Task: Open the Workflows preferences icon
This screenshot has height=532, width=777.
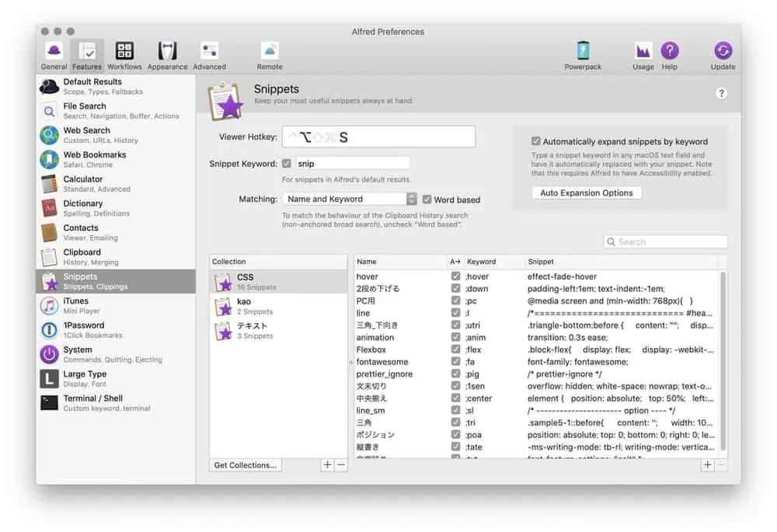Action: click(124, 53)
